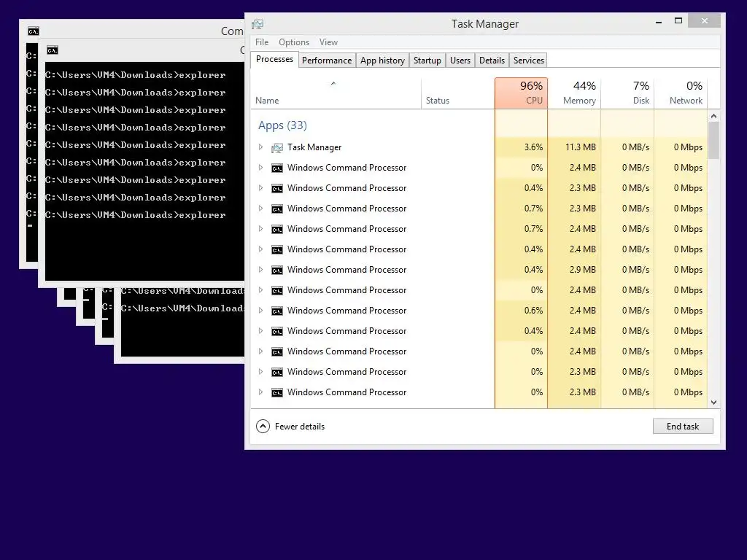Click End task button
747x560 pixels.
683,426
